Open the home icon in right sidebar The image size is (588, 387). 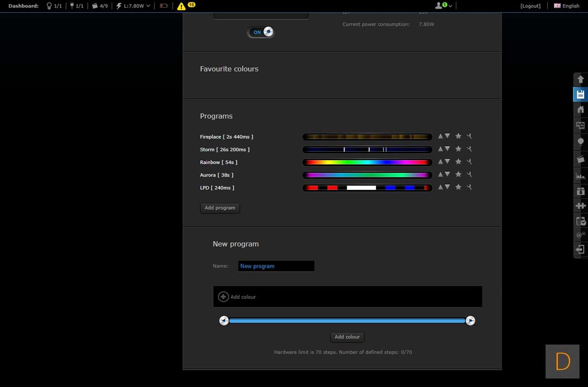tap(580, 110)
